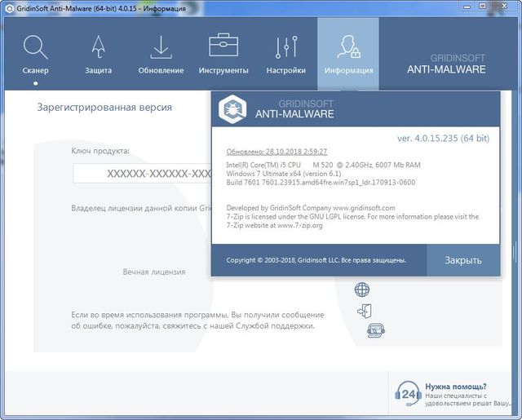522x420 pixels.
Task: Click the globe website icon
Action: pyautogui.click(x=362, y=290)
